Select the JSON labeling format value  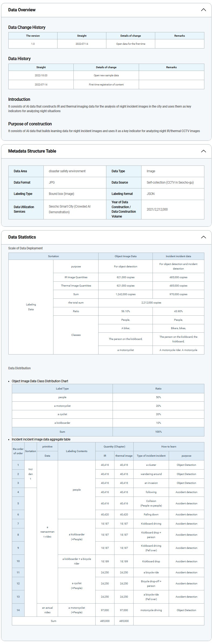point(151,194)
